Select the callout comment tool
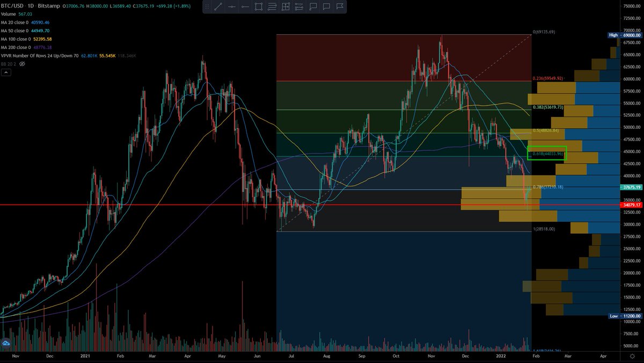 point(326,7)
